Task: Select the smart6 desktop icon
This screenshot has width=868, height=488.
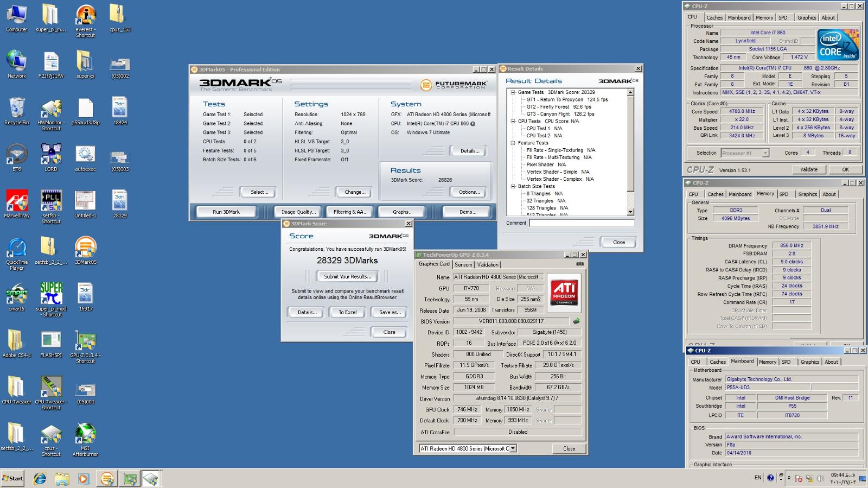Action: click(x=17, y=297)
